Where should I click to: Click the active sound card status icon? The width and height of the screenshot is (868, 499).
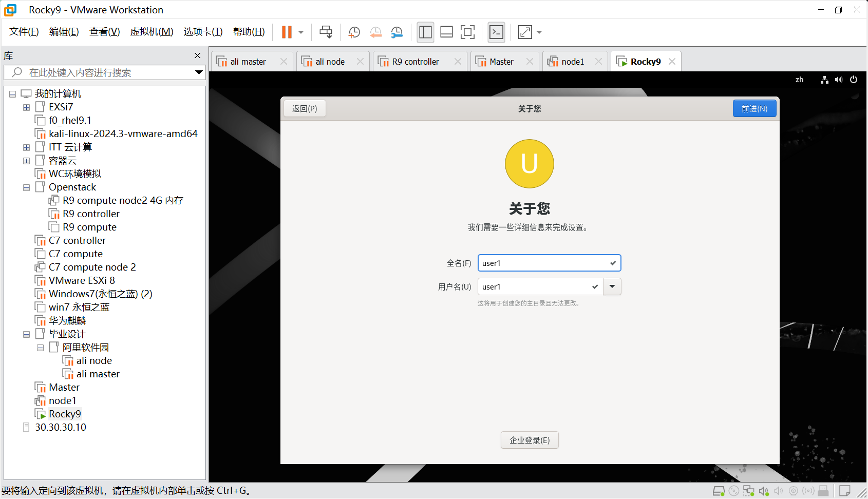(x=764, y=491)
